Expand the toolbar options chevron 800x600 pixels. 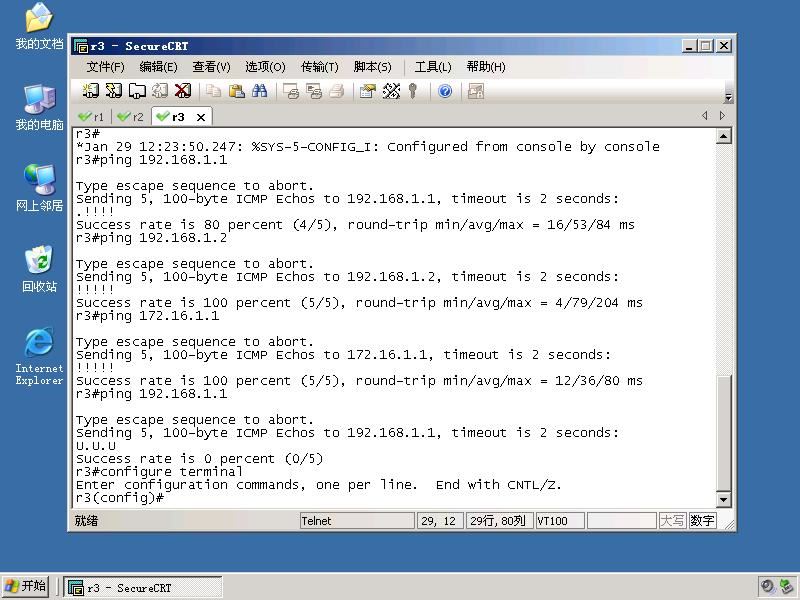coord(729,96)
